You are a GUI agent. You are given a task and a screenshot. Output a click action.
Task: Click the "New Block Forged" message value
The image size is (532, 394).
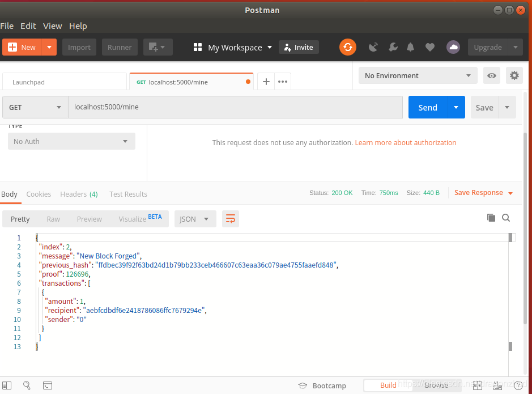[108, 256]
